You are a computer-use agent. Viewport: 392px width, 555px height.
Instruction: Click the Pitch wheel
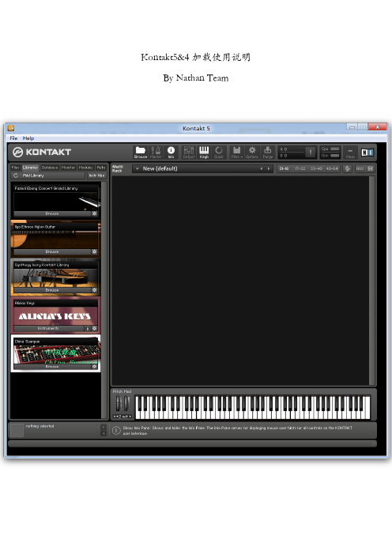[119, 404]
